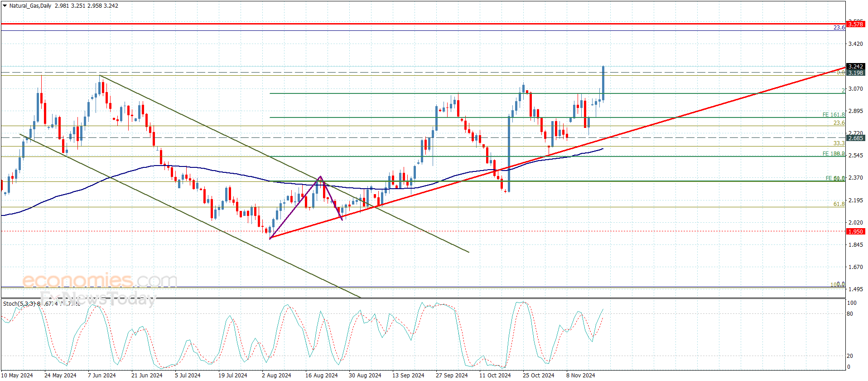Click the stochastic scale 80 label
This screenshot has height=381, width=868.
pyautogui.click(x=850, y=314)
